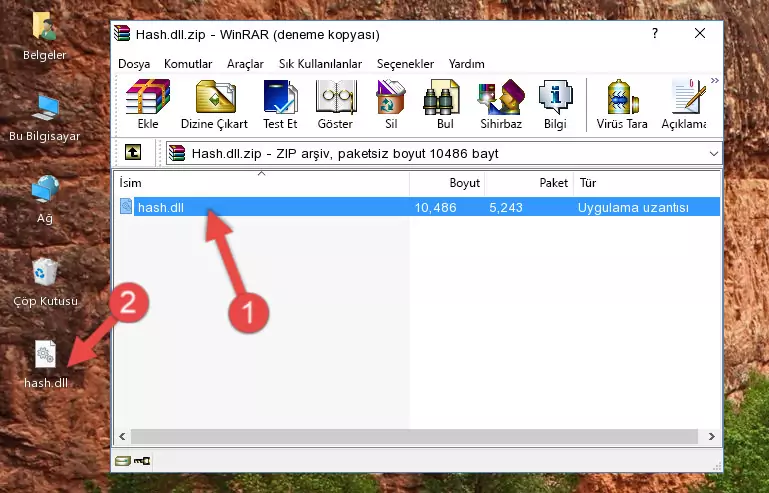Open the Sık Kullanılanlar menu
Screen dimensions: 769x493
pos(320,64)
